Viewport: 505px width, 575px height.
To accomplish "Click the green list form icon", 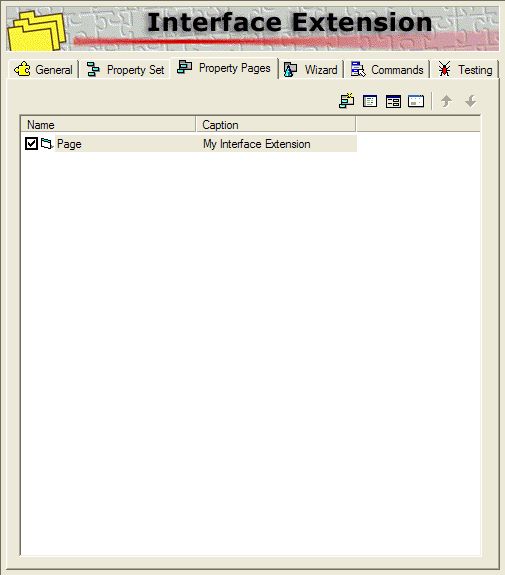I will [x=370, y=101].
